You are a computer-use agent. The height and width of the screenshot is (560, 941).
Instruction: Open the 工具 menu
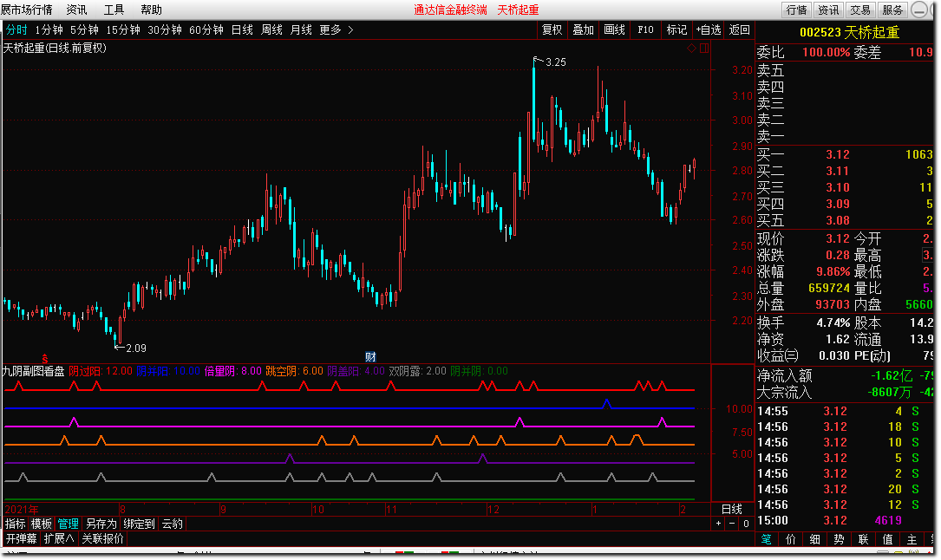coord(114,10)
